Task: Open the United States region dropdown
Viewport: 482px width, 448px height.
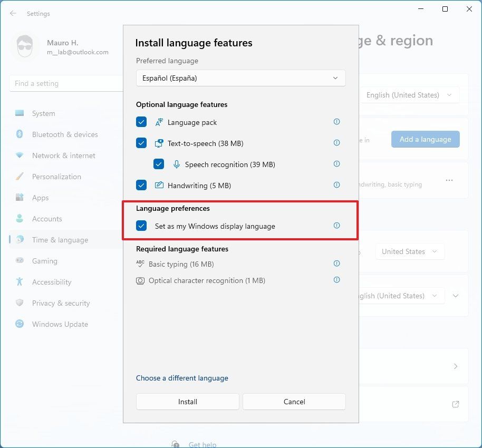Action: (410, 251)
